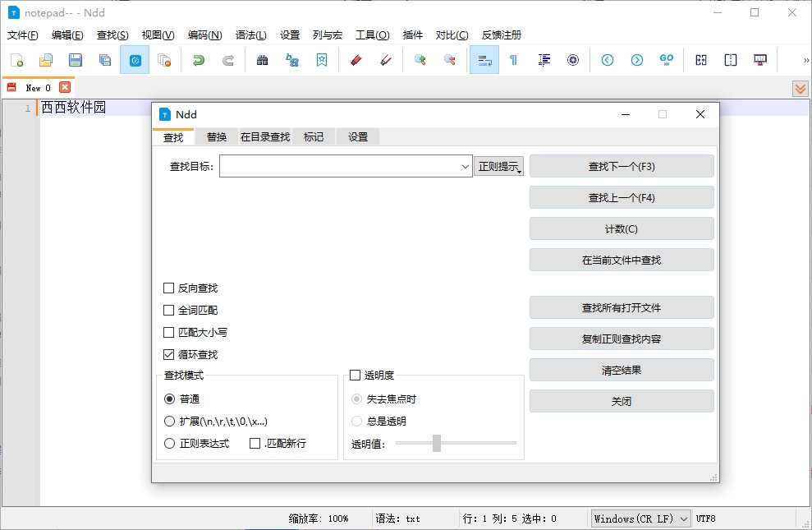Expand the orange tab list chevron
Screen dimensions: 812x530
click(801, 89)
